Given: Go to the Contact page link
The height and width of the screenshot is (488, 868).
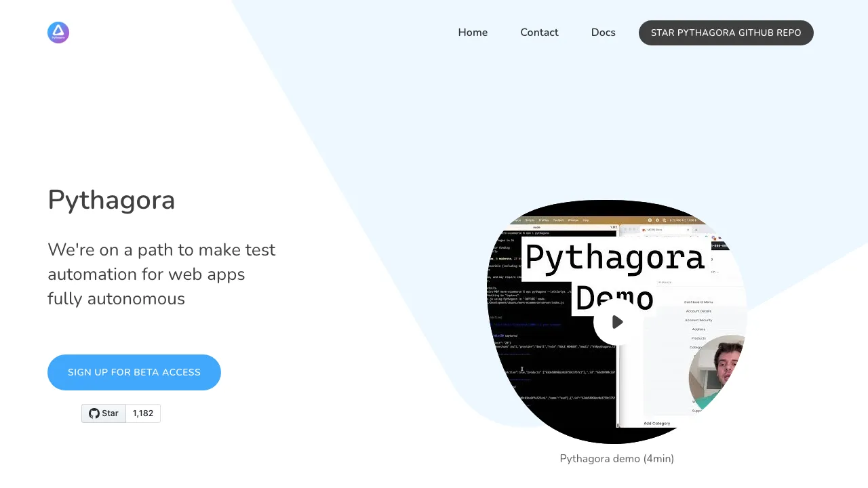Looking at the screenshot, I should click(x=539, y=33).
